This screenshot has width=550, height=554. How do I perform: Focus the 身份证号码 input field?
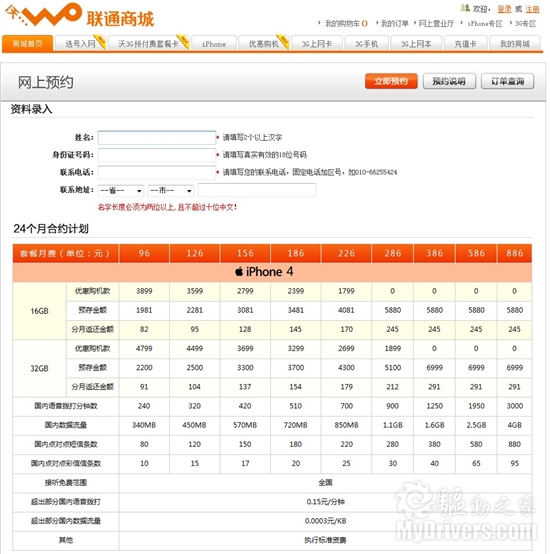tap(157, 155)
